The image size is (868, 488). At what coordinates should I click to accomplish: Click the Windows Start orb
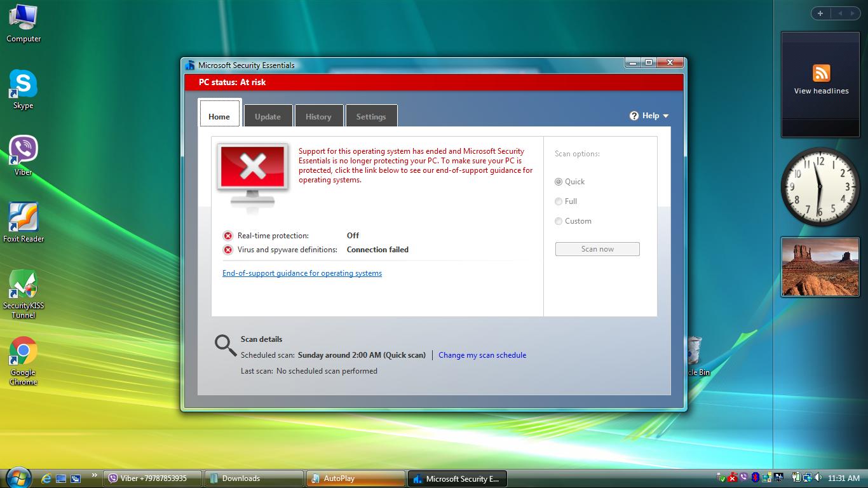coord(18,478)
